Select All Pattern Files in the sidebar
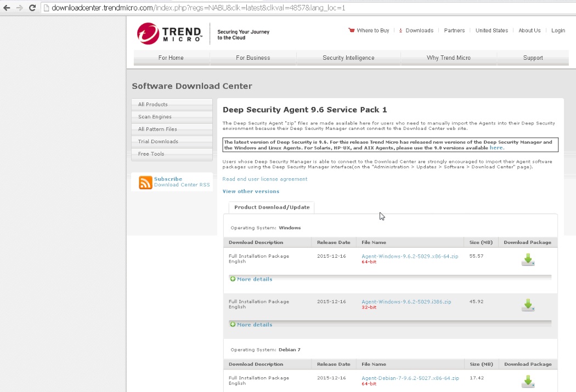This screenshot has height=392, width=576. [x=157, y=129]
